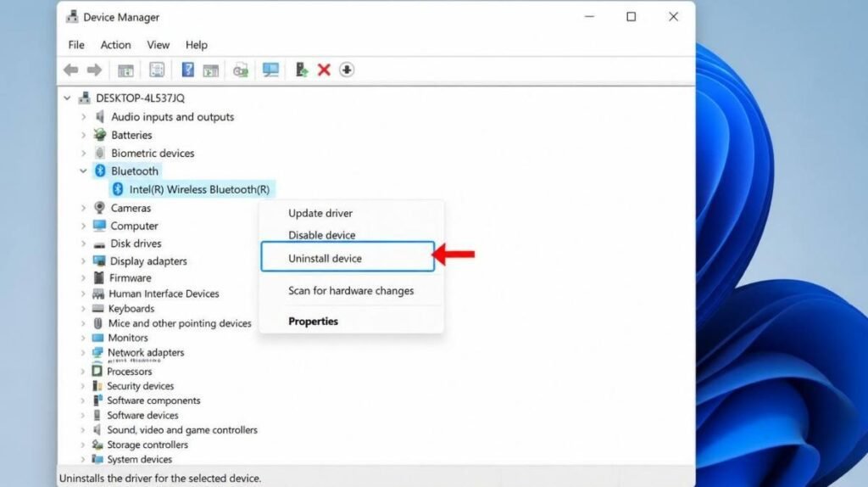Screen dimensions: 868x487
Task: Expand the Security devices chevron
Action: [83, 385]
